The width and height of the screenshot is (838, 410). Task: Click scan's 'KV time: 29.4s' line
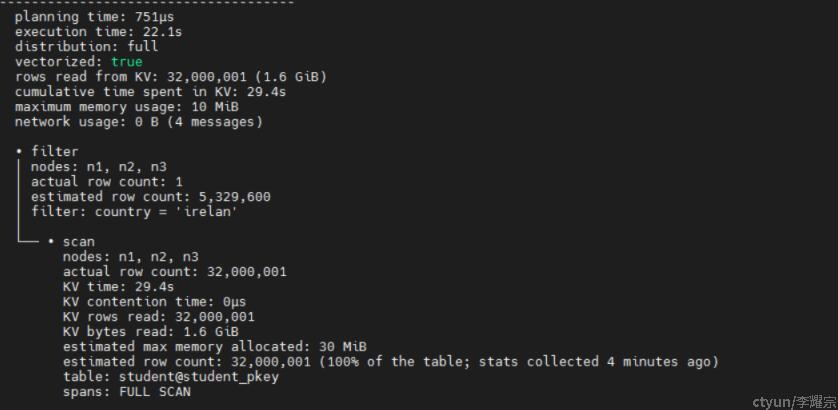pos(118,287)
